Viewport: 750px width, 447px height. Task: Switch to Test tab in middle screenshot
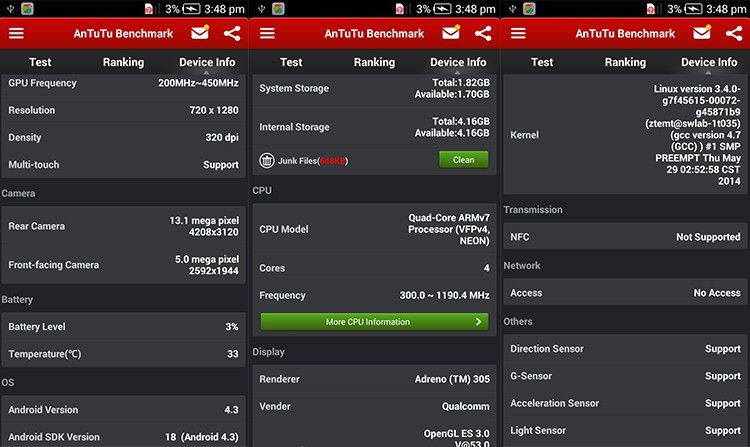(x=291, y=62)
